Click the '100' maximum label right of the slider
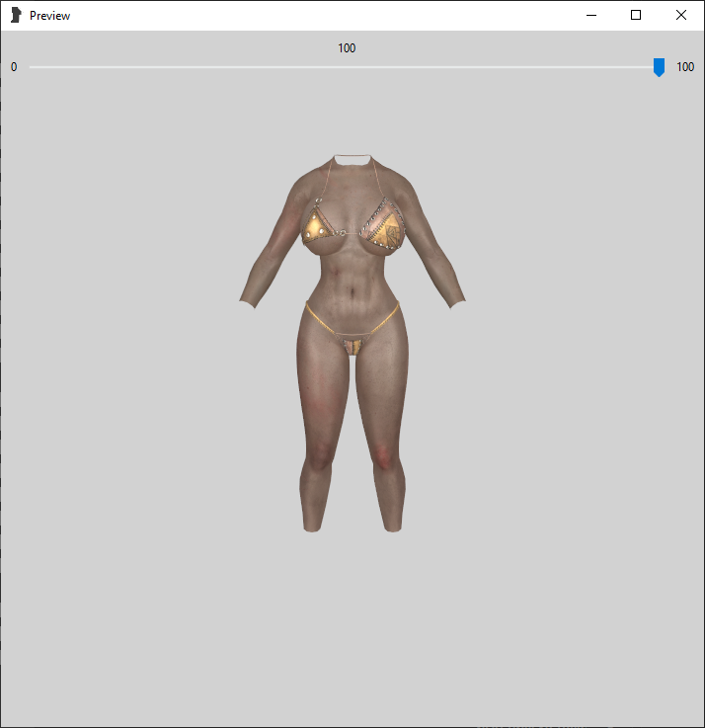The image size is (705, 728). (x=685, y=67)
